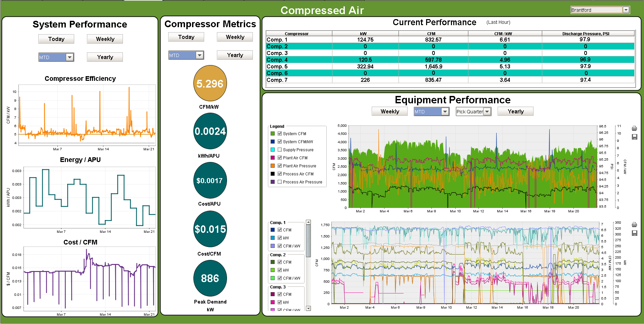Toggle System CFM series checkbox
644x324 pixels.
[x=280, y=133]
